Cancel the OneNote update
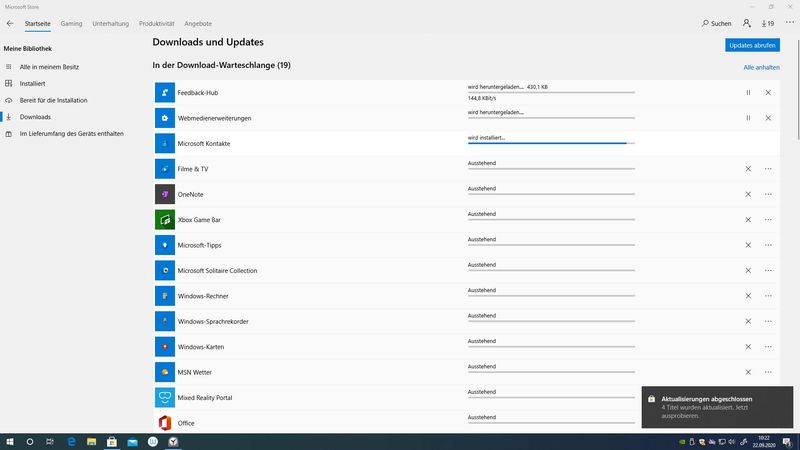Image resolution: width=800 pixels, height=450 pixels. click(748, 194)
